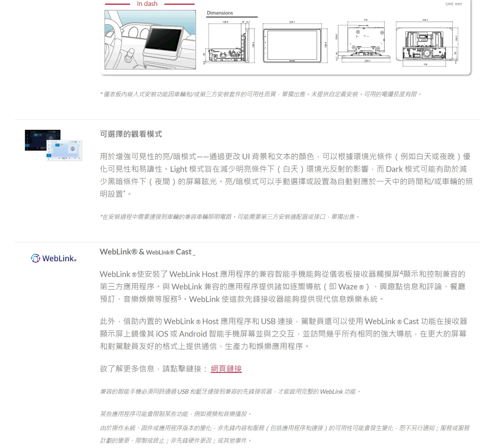The height and width of the screenshot is (448, 488).
Task: Select the 可選擇的觀看模式 heading
Action: (131, 134)
